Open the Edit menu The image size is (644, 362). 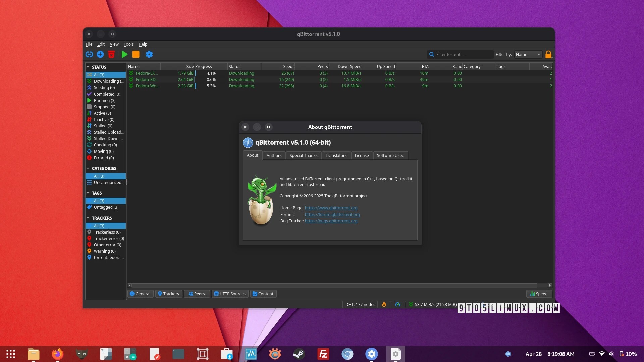(101, 44)
